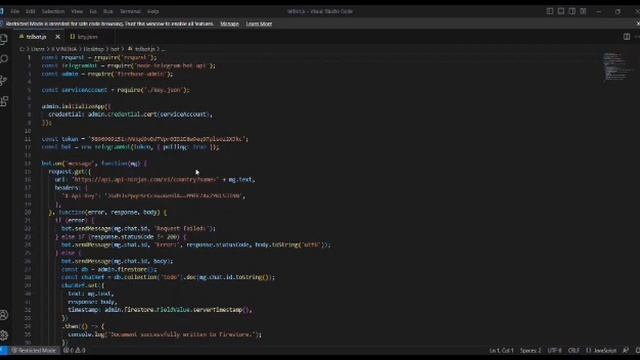Click the notifications bell in the status bar
Screen dimensions: 640x360
point(637,350)
